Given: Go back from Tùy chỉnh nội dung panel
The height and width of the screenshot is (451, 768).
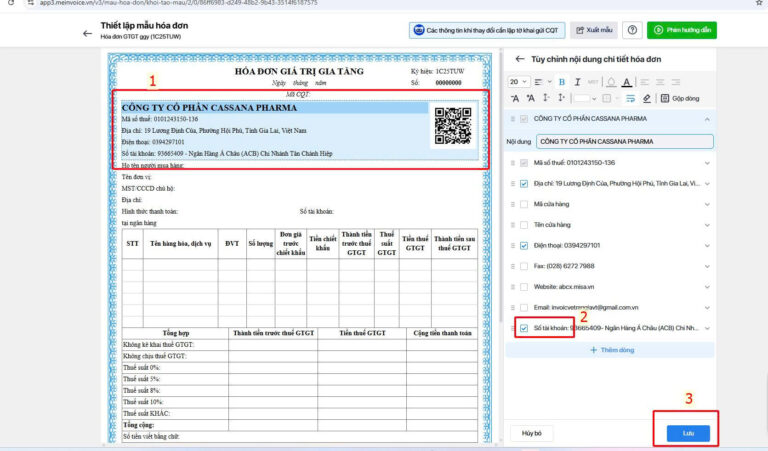Looking at the screenshot, I should point(519,59).
